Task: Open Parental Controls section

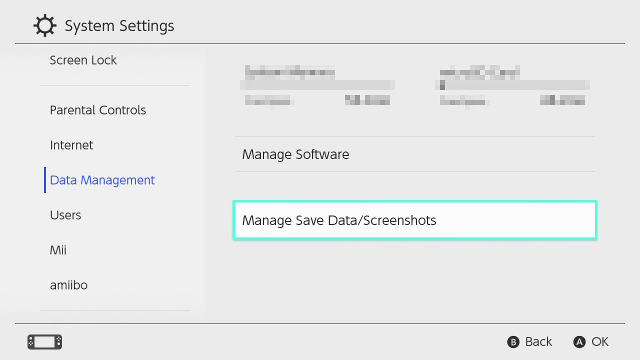Action: [x=98, y=110]
